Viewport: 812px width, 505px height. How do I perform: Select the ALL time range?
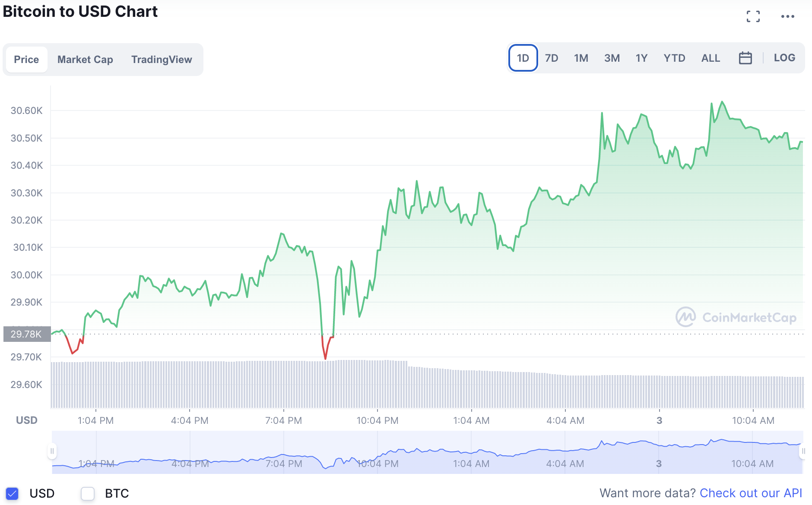[710, 58]
